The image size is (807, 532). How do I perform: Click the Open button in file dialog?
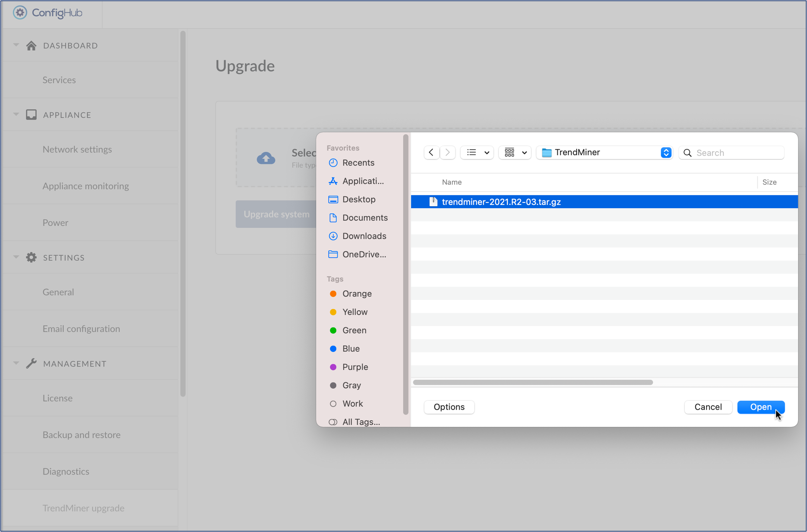click(761, 407)
